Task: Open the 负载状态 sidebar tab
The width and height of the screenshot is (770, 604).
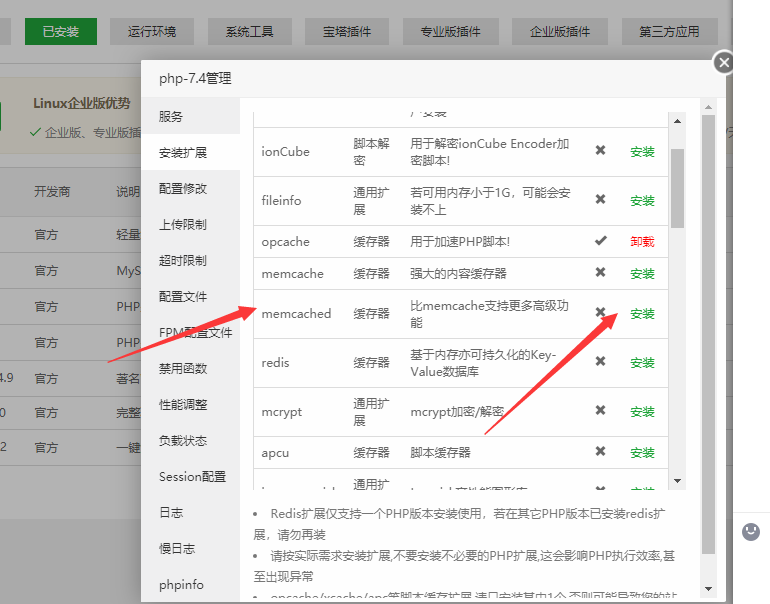Action: [191, 440]
